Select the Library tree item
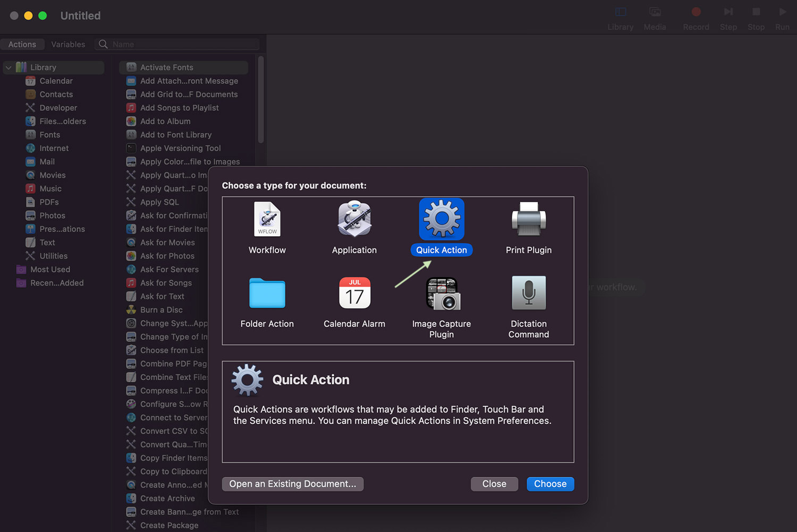The height and width of the screenshot is (532, 797). 54,67
